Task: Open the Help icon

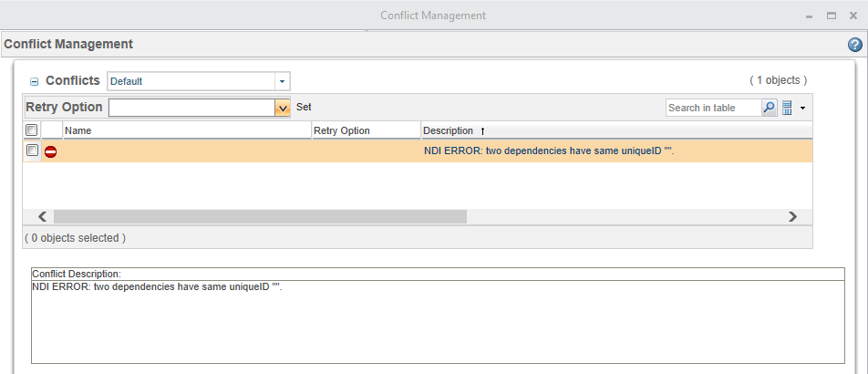Action: tap(854, 44)
